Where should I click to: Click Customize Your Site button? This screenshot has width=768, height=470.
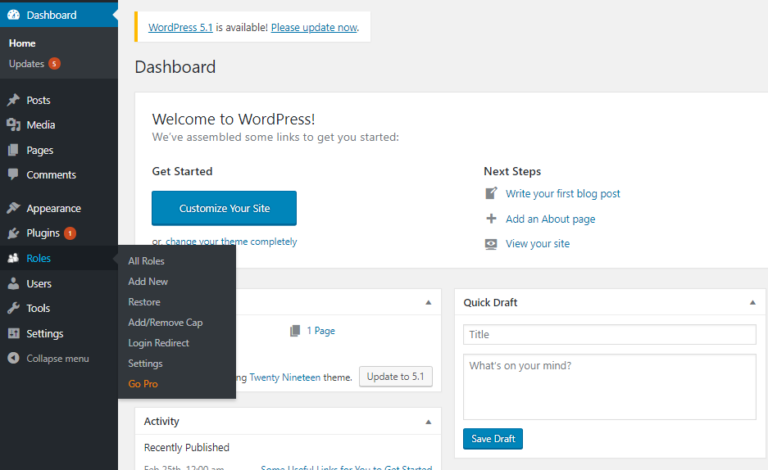[x=224, y=208]
